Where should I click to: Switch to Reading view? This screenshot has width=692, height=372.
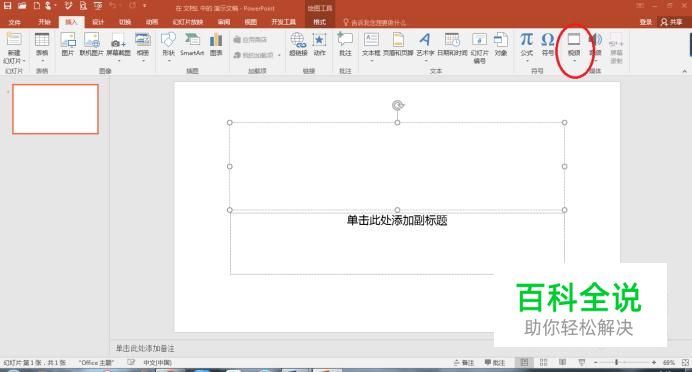(562, 363)
